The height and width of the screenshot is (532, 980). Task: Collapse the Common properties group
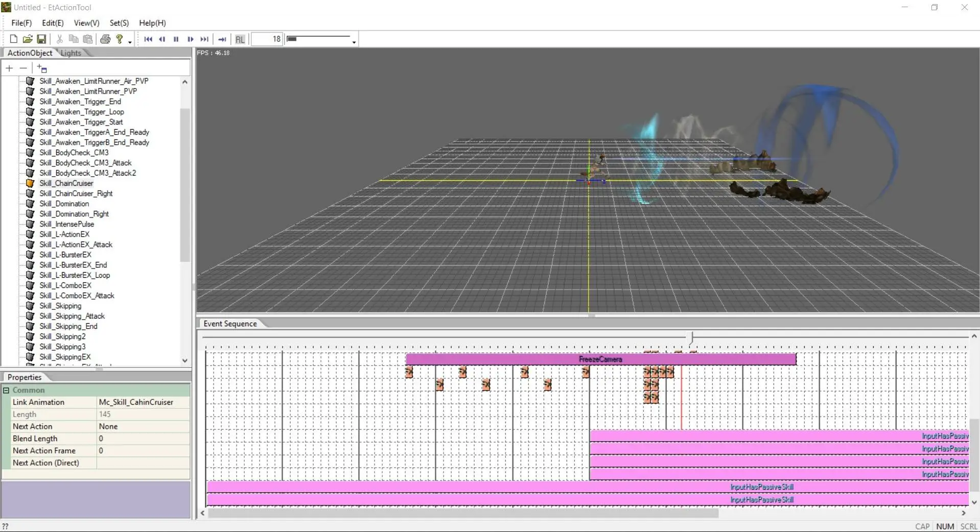tap(6, 390)
